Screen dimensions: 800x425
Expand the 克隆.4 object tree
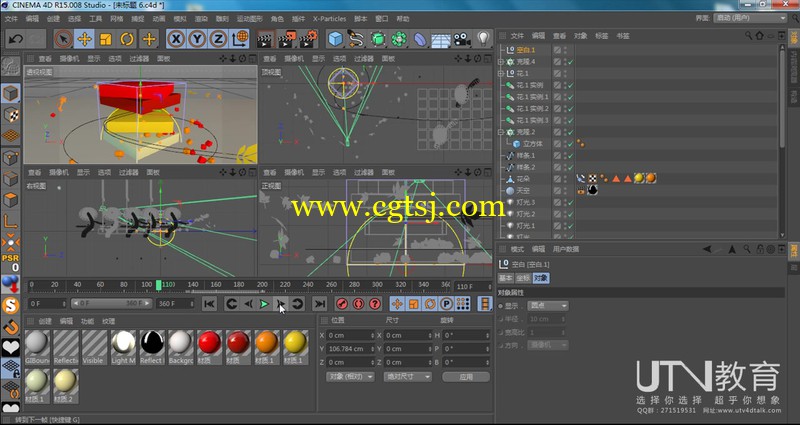pyautogui.click(x=501, y=62)
